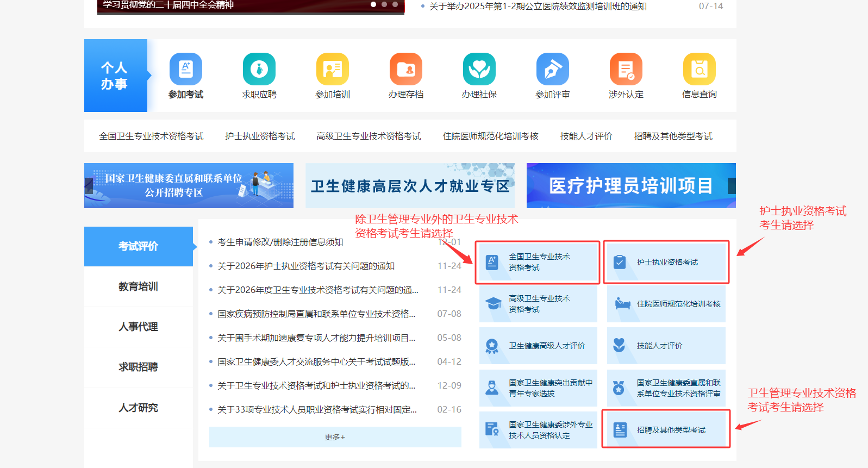
Task: Select the 涉外认定 document icon
Action: [626, 69]
